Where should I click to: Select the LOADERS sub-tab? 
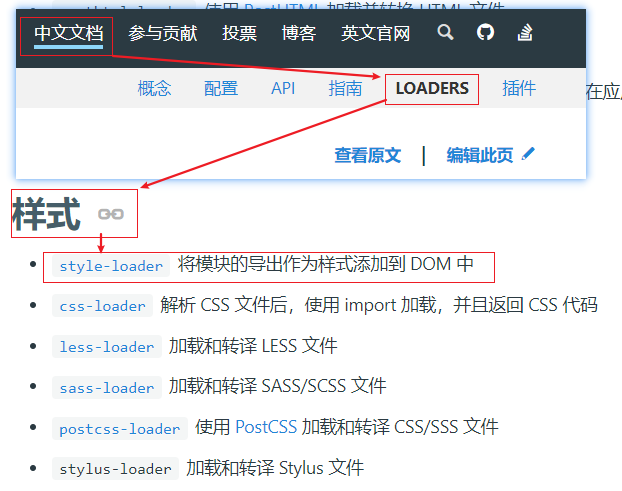(x=432, y=88)
